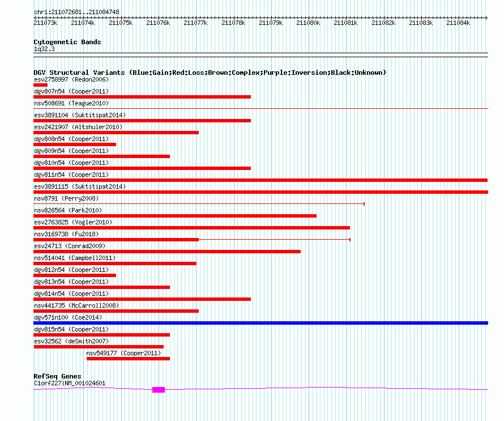The height and width of the screenshot is (421, 504).
Task: Click the dgv808n54 (Cooper2011) label
Action: (x=71, y=139)
